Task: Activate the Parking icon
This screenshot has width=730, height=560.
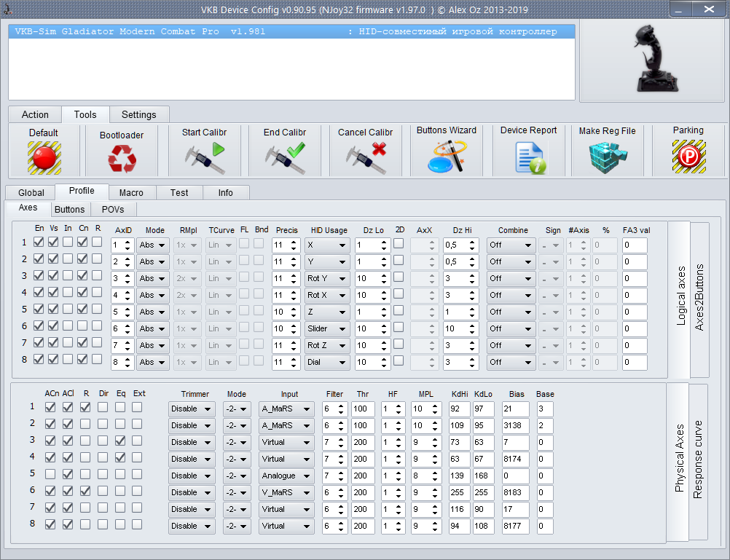Action: coord(689,157)
